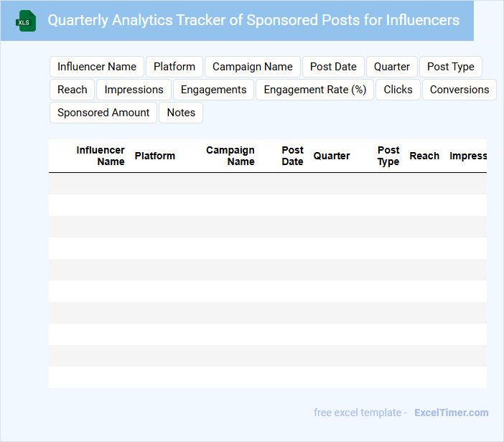
Task: Choose the Campaign Name tag
Action: 253,67
